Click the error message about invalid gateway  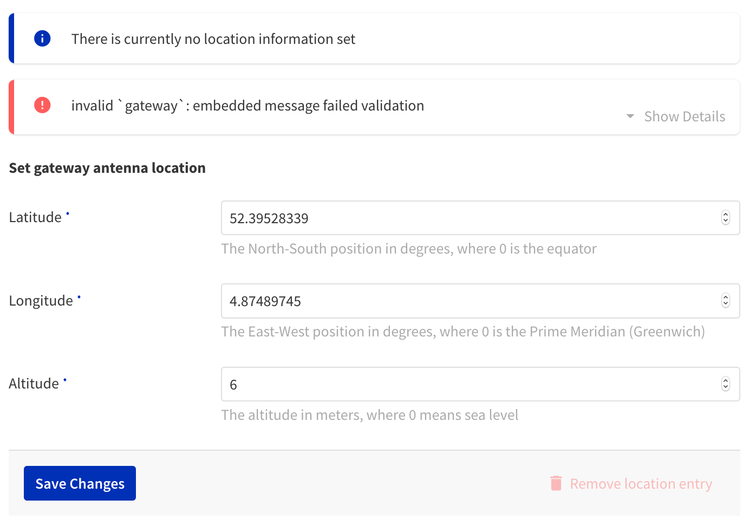(x=247, y=105)
